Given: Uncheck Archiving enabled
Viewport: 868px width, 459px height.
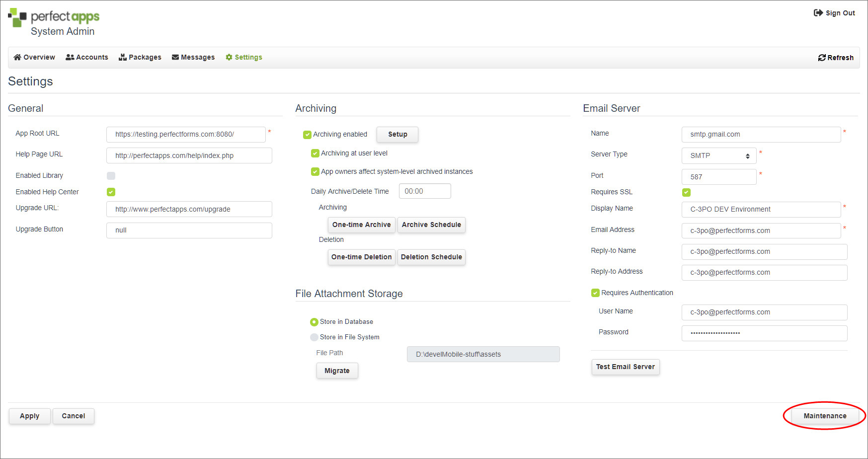Looking at the screenshot, I should pyautogui.click(x=308, y=135).
